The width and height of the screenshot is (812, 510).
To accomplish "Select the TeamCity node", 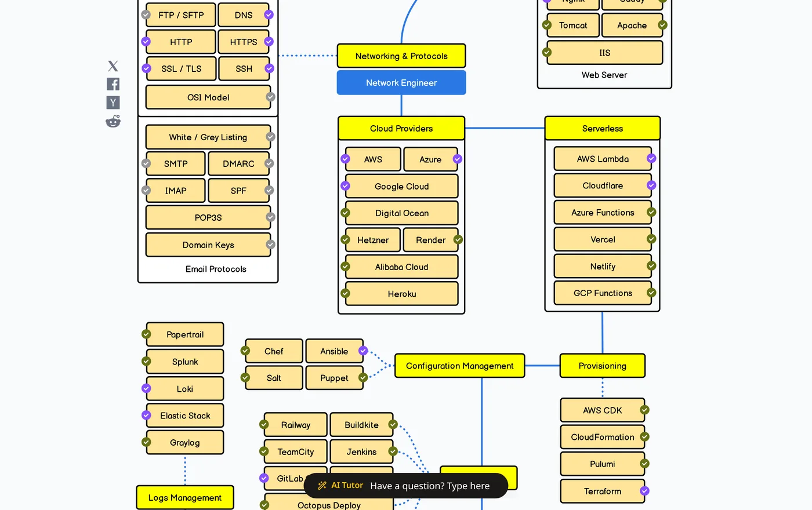I will [x=296, y=452].
